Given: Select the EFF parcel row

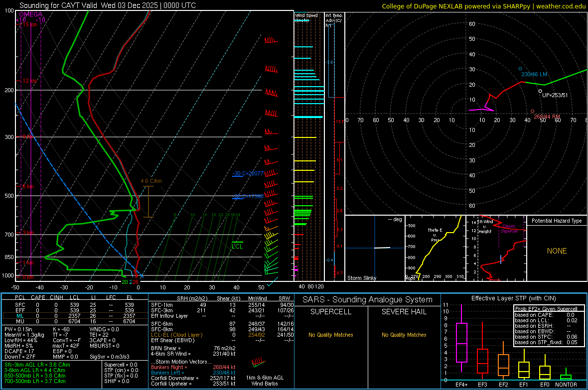Looking at the screenshot, I should 75,310.
